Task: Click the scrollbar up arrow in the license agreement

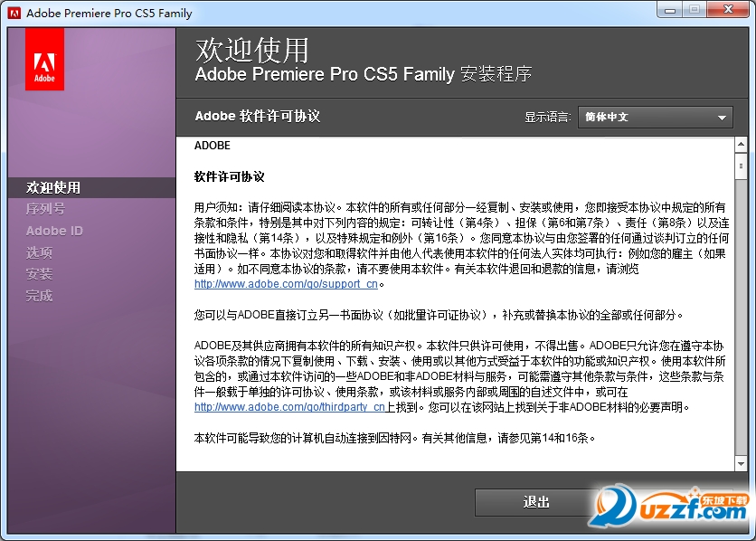Action: tap(741, 144)
